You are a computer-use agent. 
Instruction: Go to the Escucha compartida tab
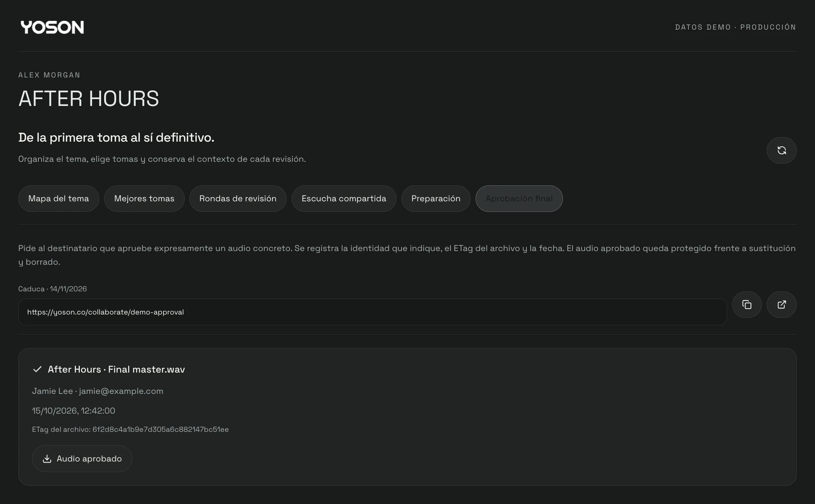click(x=344, y=199)
